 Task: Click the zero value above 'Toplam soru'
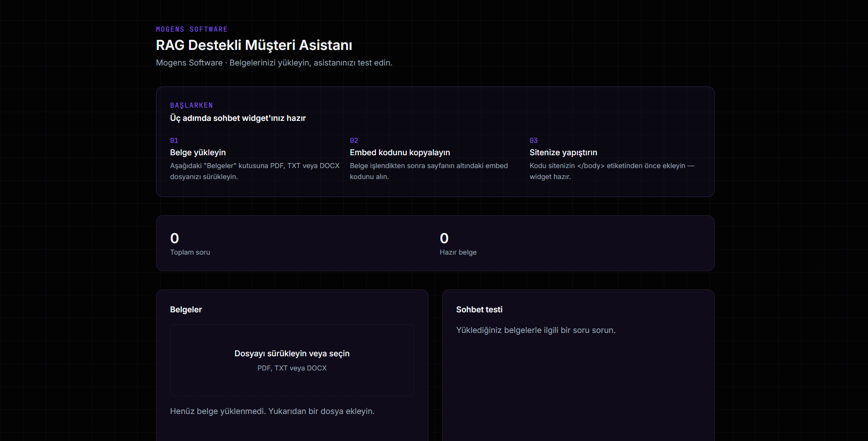tap(174, 238)
